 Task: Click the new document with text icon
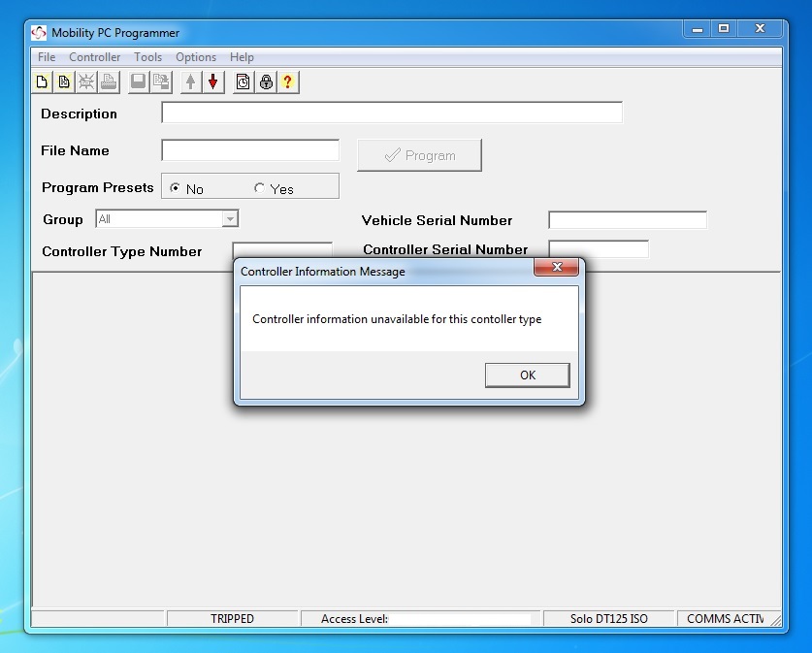click(x=64, y=82)
